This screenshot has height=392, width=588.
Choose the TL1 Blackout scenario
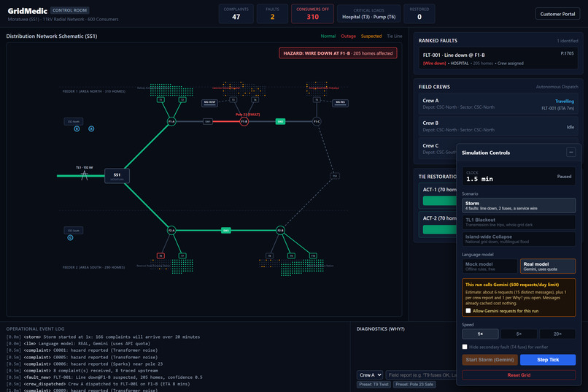(x=519, y=222)
